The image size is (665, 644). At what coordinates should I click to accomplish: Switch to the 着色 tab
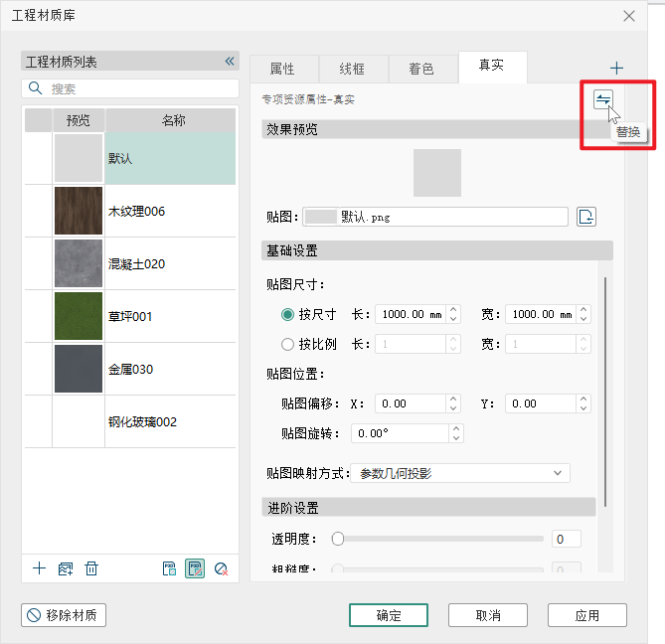click(x=421, y=69)
